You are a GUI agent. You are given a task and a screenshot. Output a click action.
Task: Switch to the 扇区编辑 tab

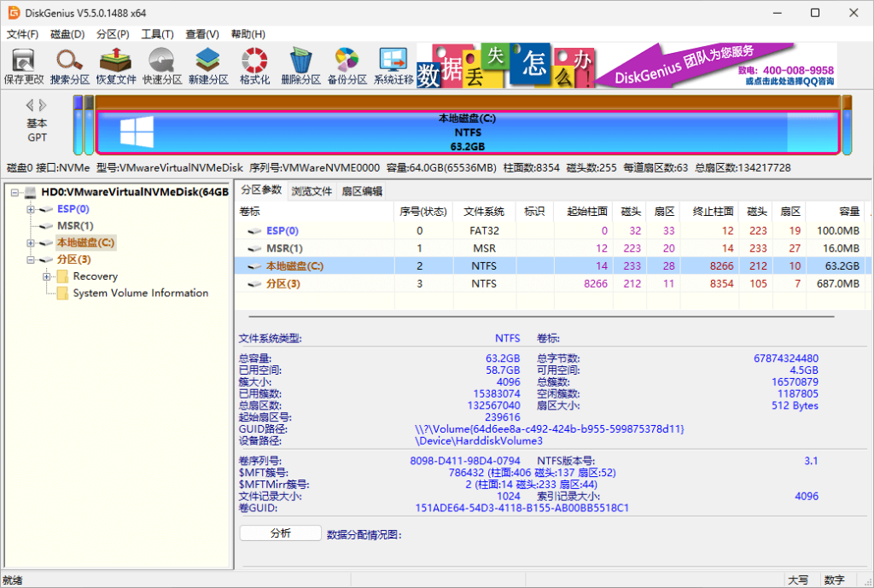362,191
